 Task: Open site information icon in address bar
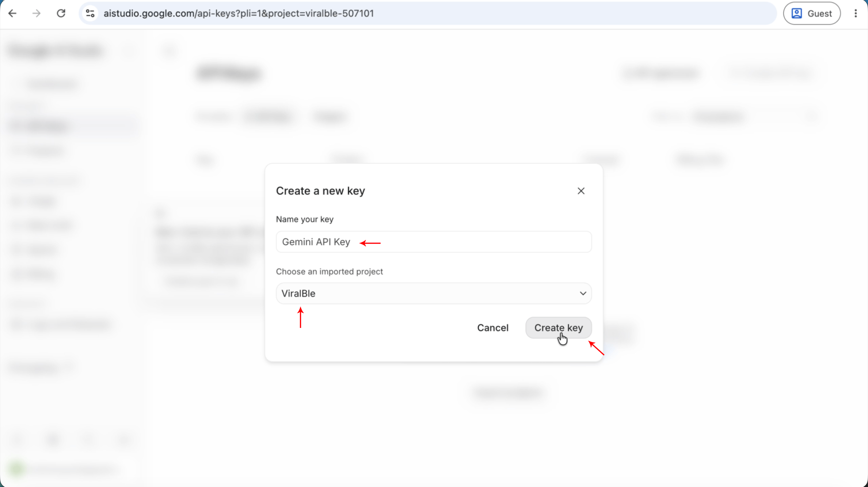pos(90,14)
